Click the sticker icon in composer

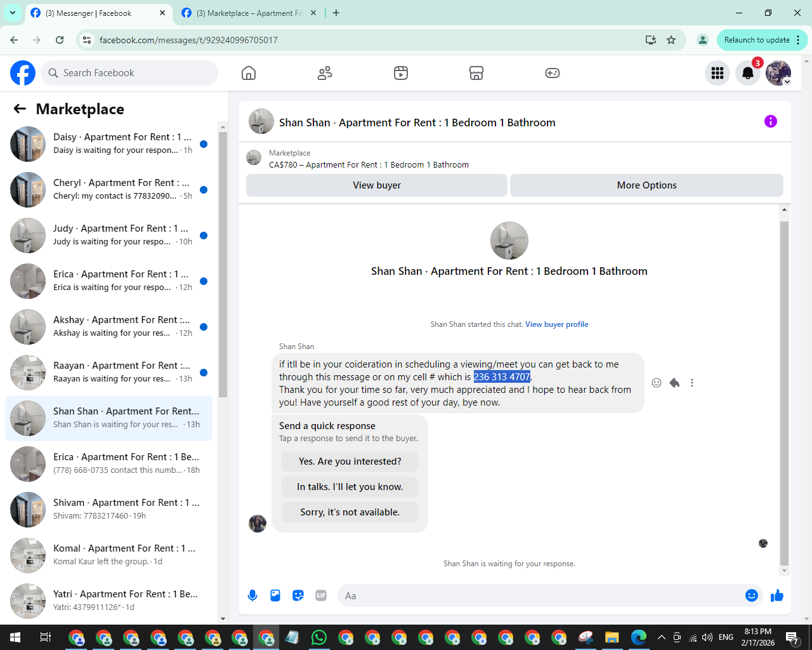click(x=298, y=595)
